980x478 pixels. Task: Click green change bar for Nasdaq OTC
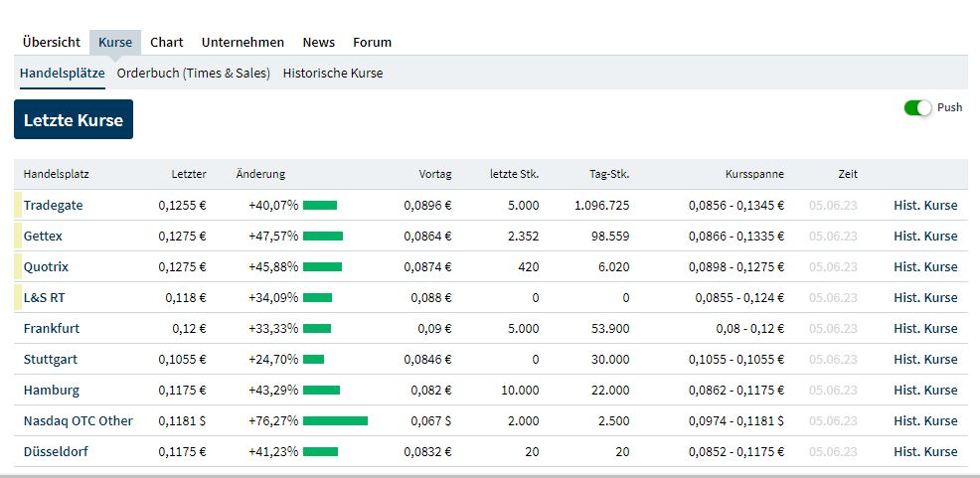pos(335,420)
